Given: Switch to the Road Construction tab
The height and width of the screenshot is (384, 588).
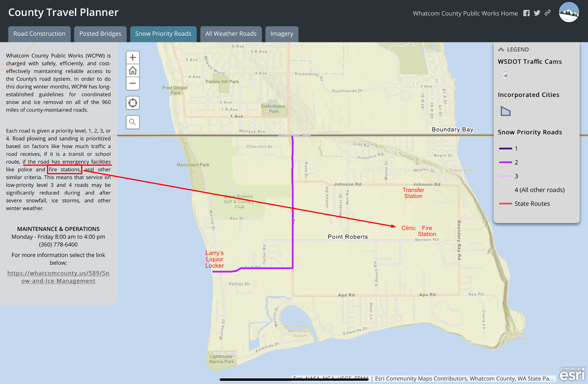Looking at the screenshot, I should click(x=39, y=34).
